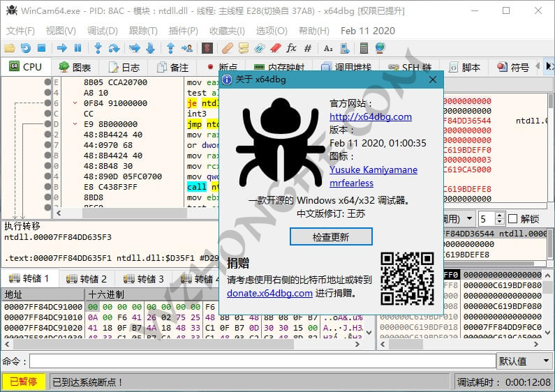
Task: Open the calling convention dropdown arrow beside 5
Action: pos(469,218)
